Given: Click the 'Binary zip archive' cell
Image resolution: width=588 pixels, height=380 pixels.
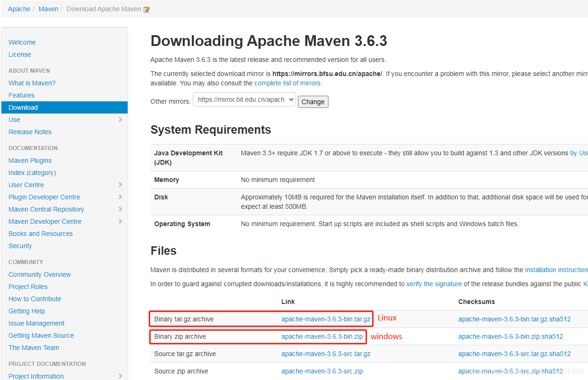Looking at the screenshot, I should point(180,336).
